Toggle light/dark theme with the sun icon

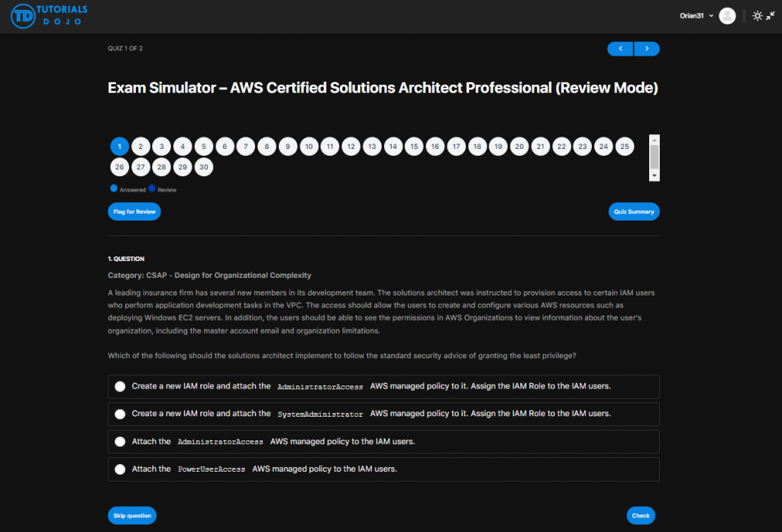[x=757, y=15]
